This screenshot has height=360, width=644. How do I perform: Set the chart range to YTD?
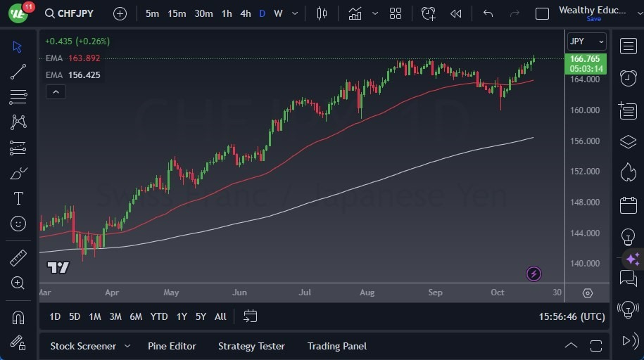(x=159, y=316)
